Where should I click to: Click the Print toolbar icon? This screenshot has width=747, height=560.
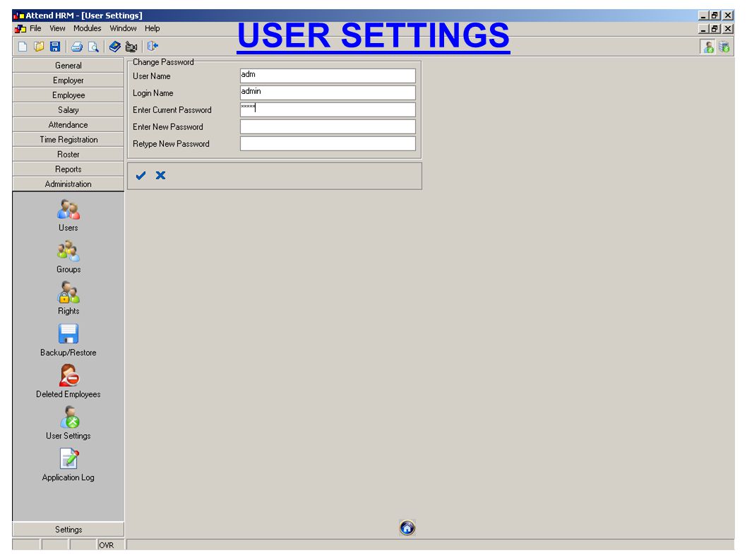(x=77, y=47)
